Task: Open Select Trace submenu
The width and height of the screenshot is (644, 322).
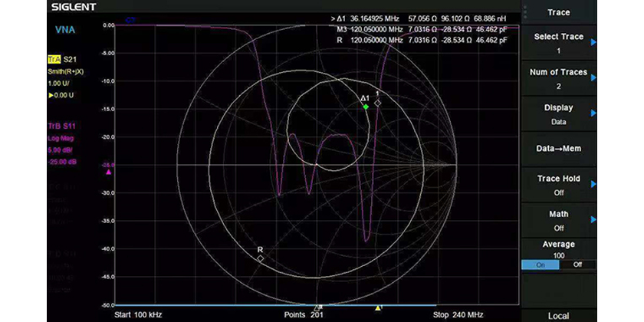Action: coord(558,43)
